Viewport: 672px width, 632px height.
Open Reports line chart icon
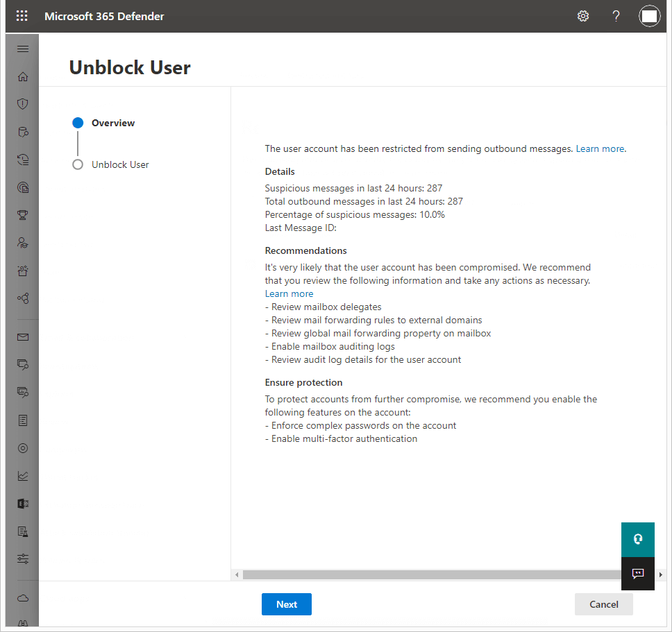click(x=23, y=476)
